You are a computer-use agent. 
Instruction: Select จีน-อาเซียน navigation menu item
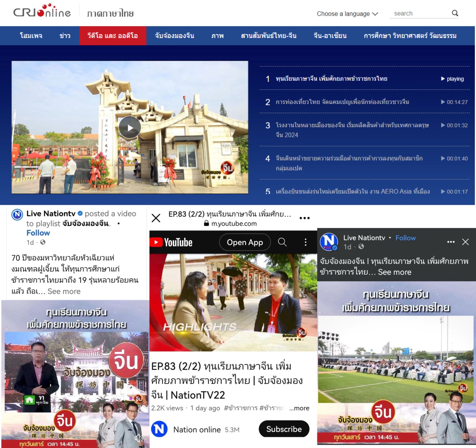[x=330, y=36]
